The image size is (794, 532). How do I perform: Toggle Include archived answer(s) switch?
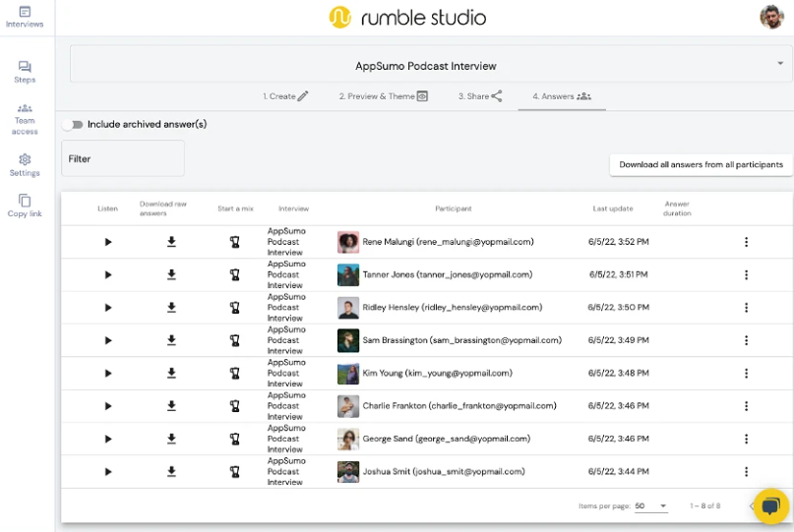73,125
